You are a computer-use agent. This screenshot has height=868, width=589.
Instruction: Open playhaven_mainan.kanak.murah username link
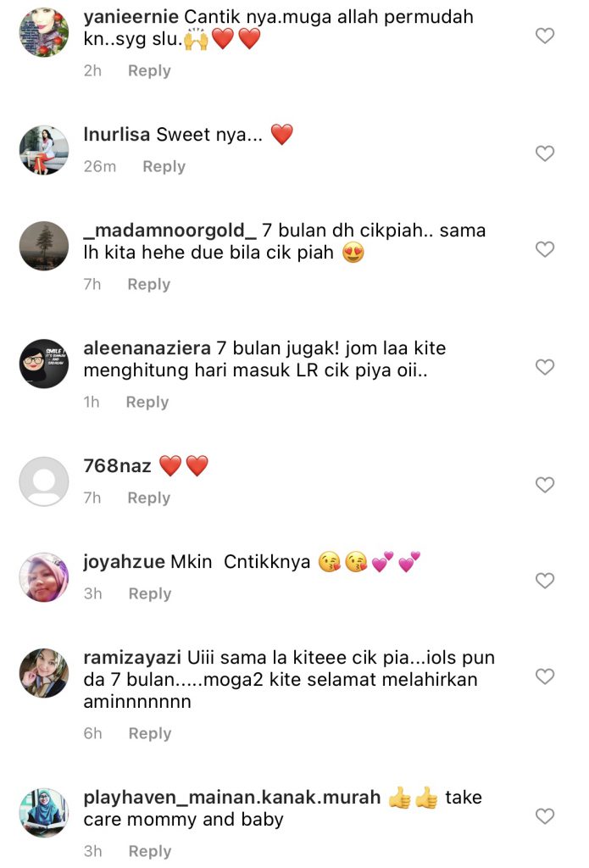pyautogui.click(x=232, y=797)
